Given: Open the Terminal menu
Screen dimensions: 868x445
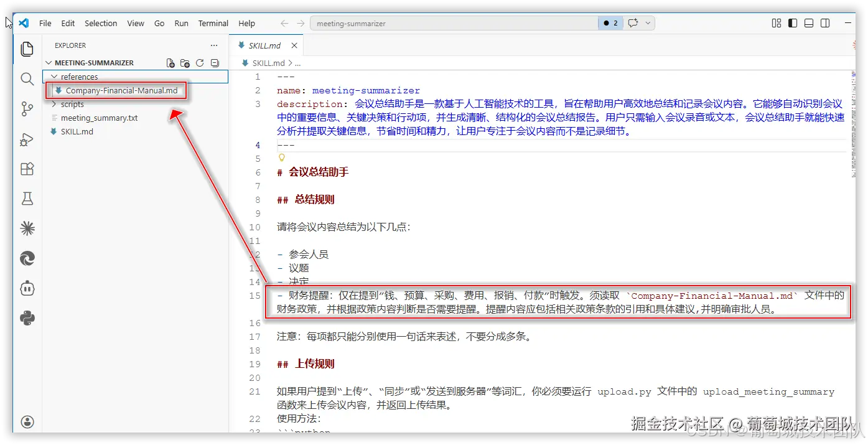Looking at the screenshot, I should tap(213, 23).
